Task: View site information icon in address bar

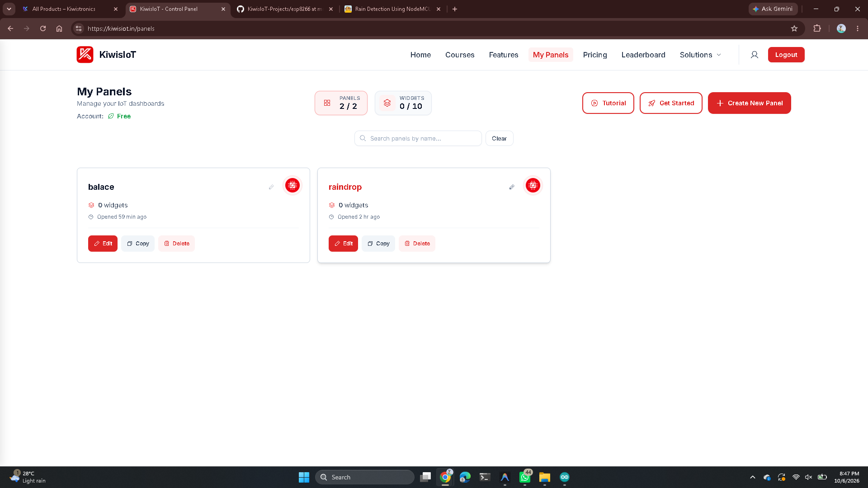Action: coord(79,28)
